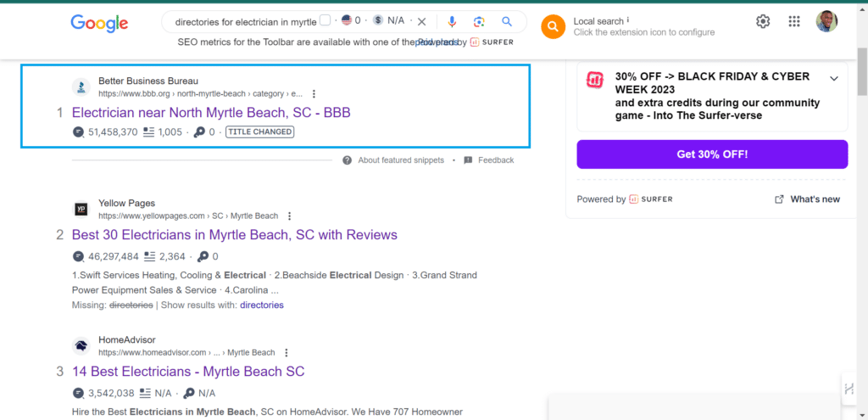Click the HomeAdvisor site name
Screen dimensions: 868x420
127,339
